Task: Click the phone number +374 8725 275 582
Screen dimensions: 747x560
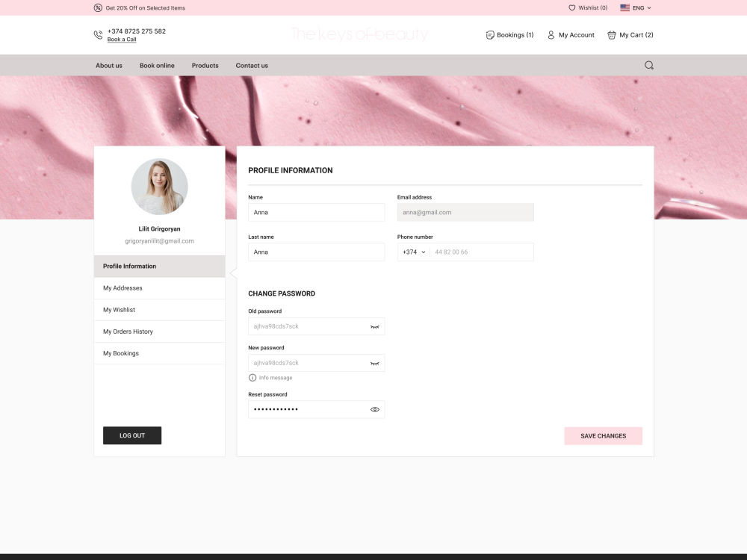Action: click(x=137, y=31)
